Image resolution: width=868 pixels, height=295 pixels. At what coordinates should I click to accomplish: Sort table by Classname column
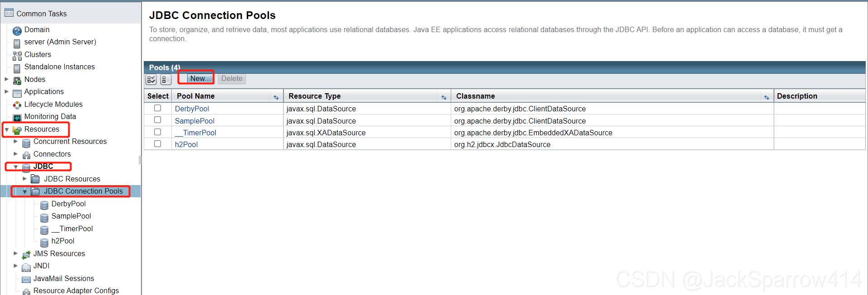point(766,97)
